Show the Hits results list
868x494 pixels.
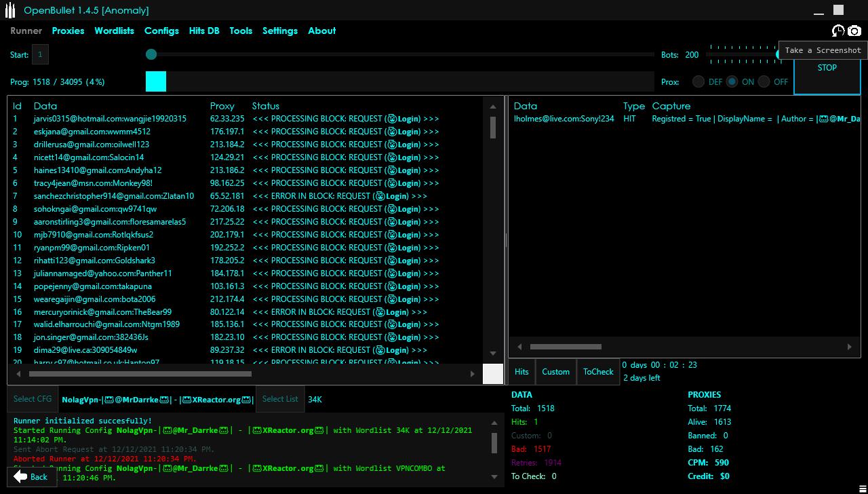pos(521,372)
